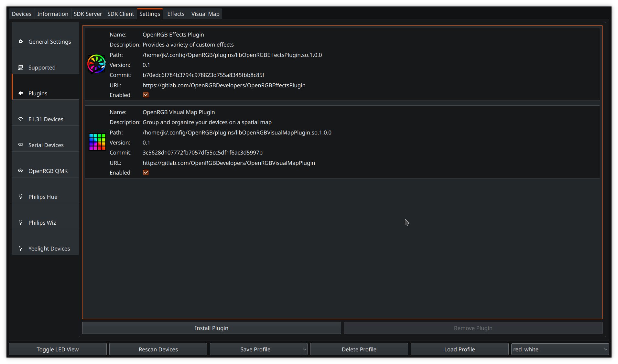The width and height of the screenshot is (618, 364).
Task: Click the name 'OpenRGB Effects Plugin'
Action: click(173, 34)
